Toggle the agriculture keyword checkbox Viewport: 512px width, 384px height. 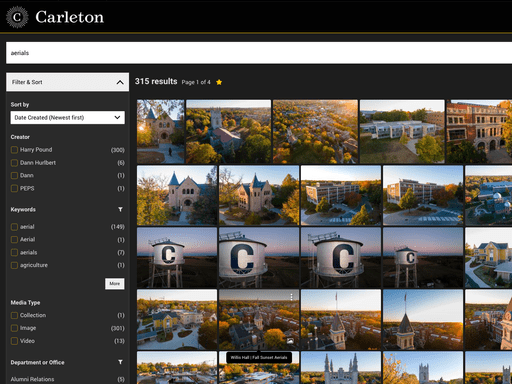click(14, 265)
